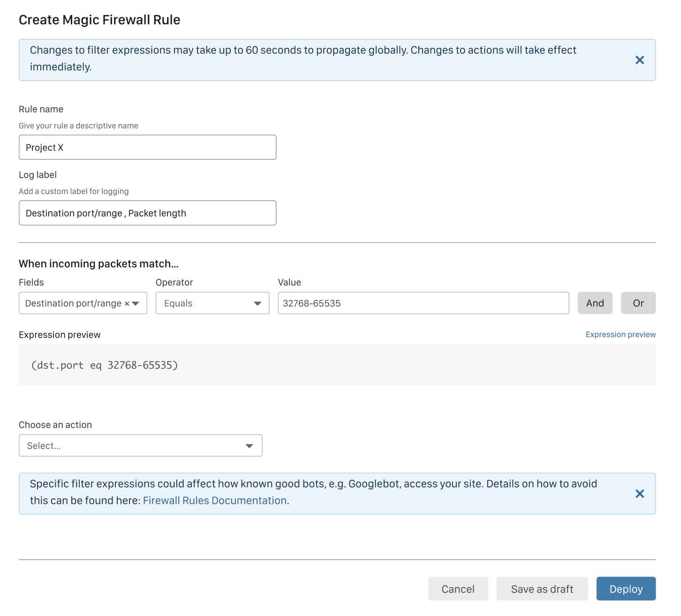Add an Or condition to the rule
This screenshot has width=681, height=616.
(638, 303)
